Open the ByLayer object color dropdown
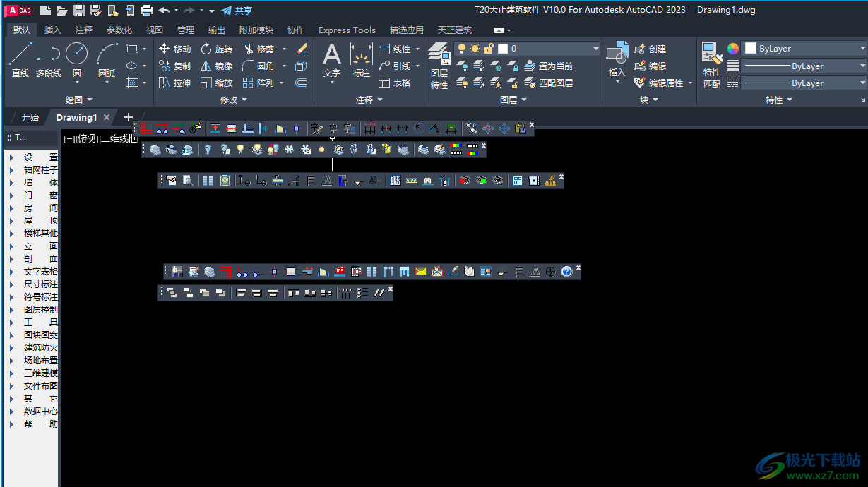 click(862, 49)
